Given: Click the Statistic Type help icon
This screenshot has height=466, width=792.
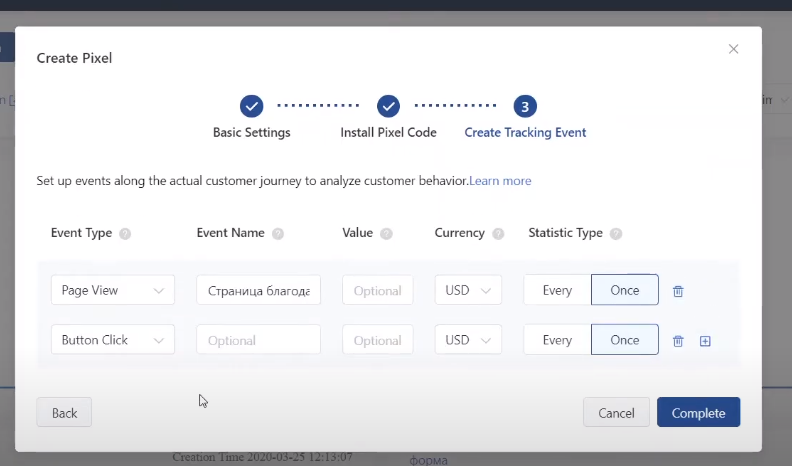Looking at the screenshot, I should click(616, 234).
